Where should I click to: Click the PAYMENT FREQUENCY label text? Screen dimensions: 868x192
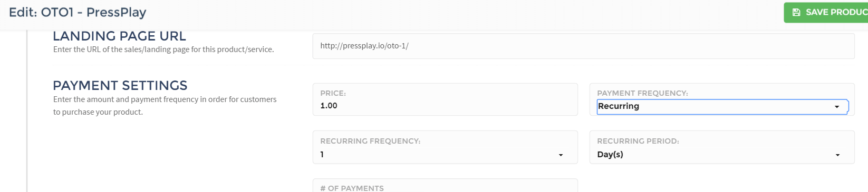point(642,93)
